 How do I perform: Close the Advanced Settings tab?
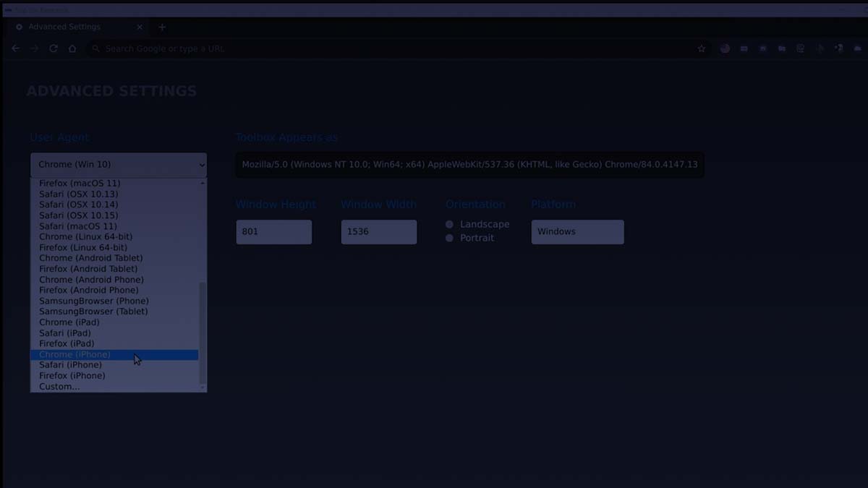[140, 27]
